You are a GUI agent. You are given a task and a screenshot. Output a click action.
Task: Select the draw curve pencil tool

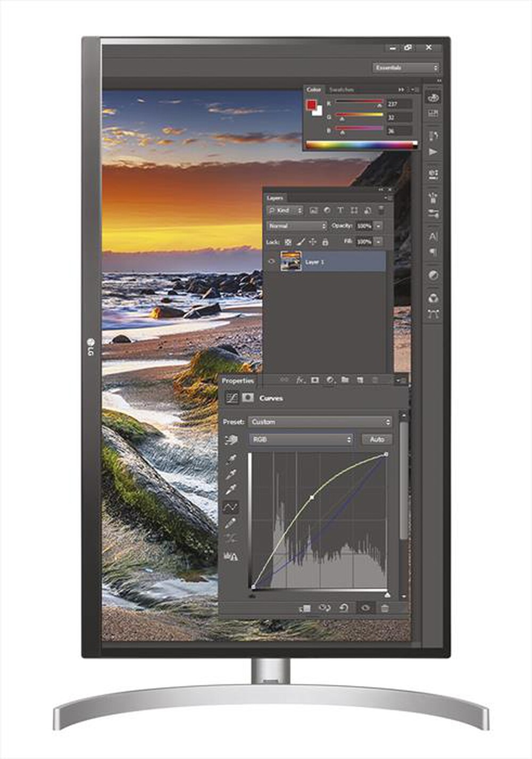[x=231, y=523]
